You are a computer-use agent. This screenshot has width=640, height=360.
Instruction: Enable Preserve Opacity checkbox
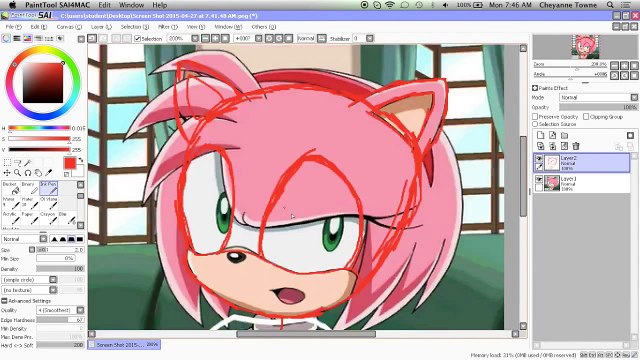point(535,117)
